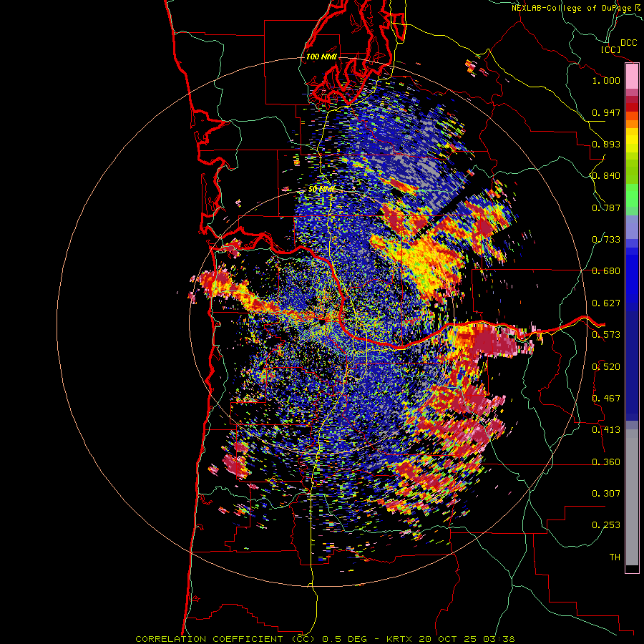This screenshot has height=644, width=644.
Task: Select the 1.000 legend value
Action: tap(606, 80)
